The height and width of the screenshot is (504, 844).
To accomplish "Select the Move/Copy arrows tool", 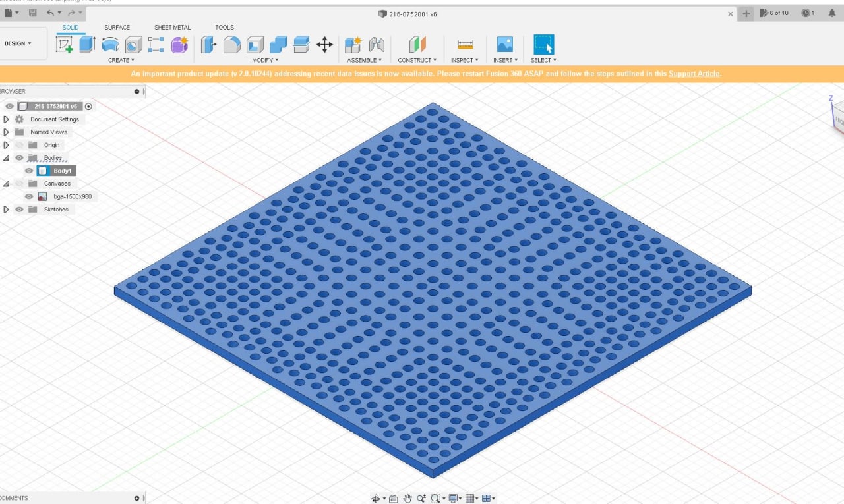I will pyautogui.click(x=324, y=45).
